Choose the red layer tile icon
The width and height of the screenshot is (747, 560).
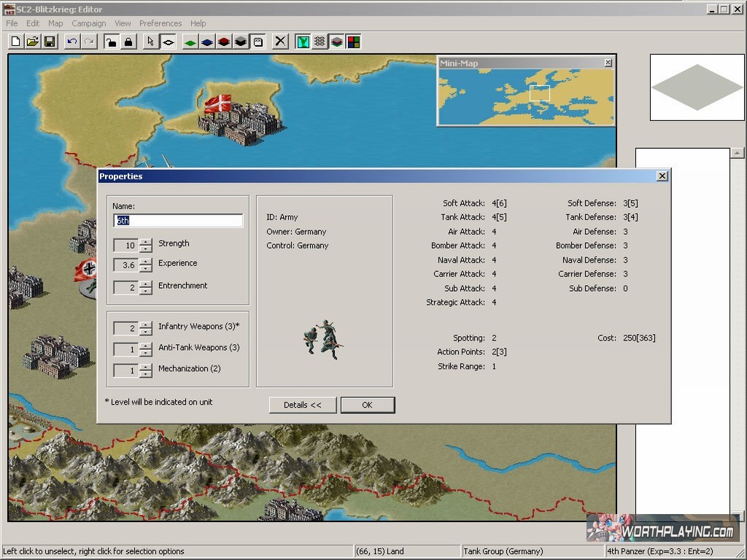pyautogui.click(x=224, y=42)
